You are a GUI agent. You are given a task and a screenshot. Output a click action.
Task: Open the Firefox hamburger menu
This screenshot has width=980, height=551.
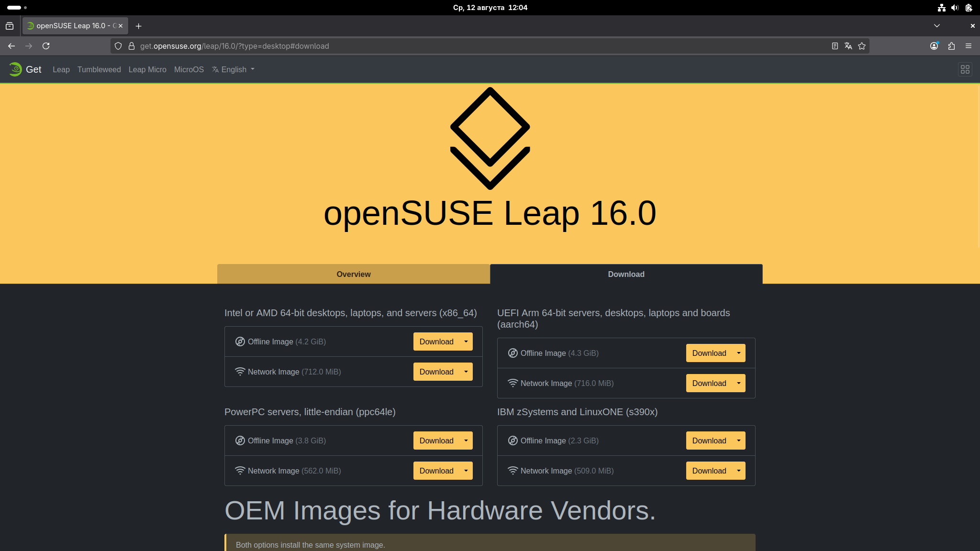pos(969,46)
